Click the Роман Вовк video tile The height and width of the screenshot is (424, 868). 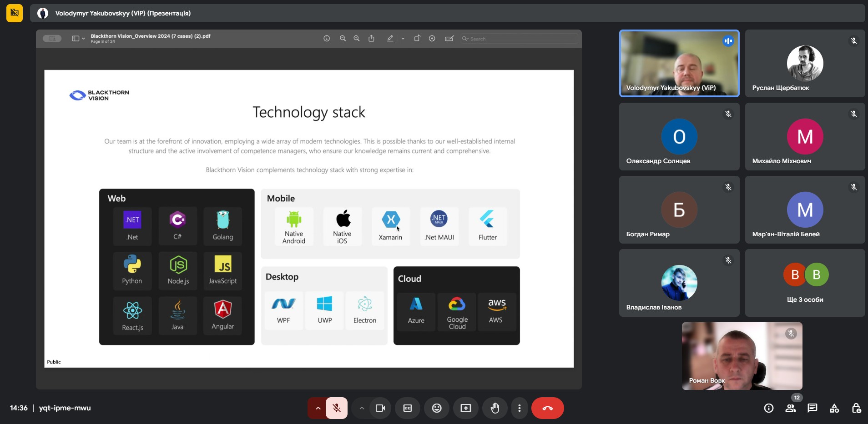[x=742, y=356]
